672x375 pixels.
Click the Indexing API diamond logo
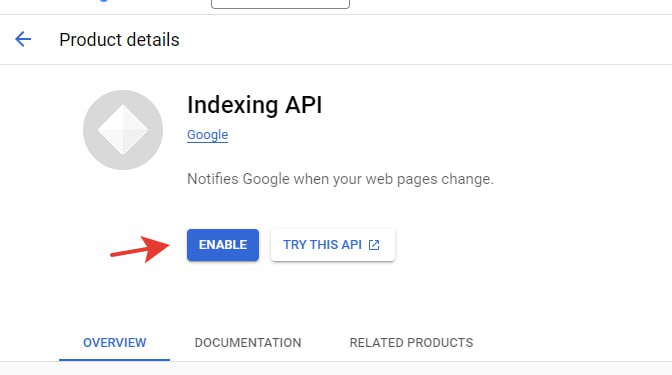coord(123,130)
